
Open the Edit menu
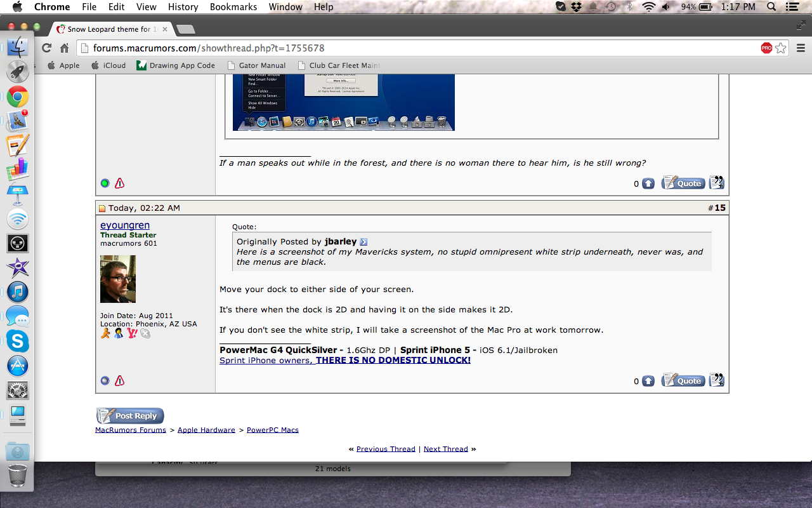point(116,7)
